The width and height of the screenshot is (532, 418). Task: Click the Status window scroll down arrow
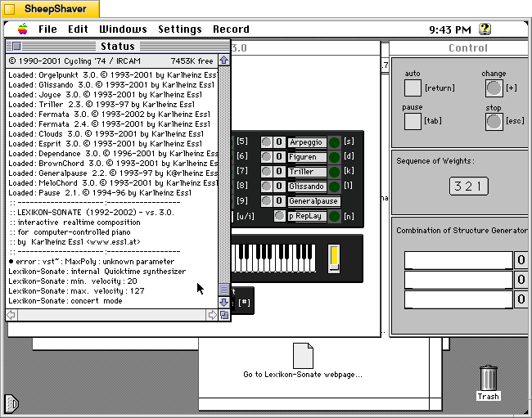coord(224,302)
